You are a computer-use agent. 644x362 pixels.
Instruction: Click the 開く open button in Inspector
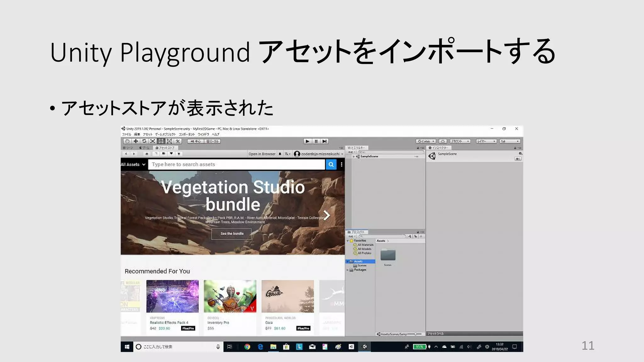(x=518, y=159)
